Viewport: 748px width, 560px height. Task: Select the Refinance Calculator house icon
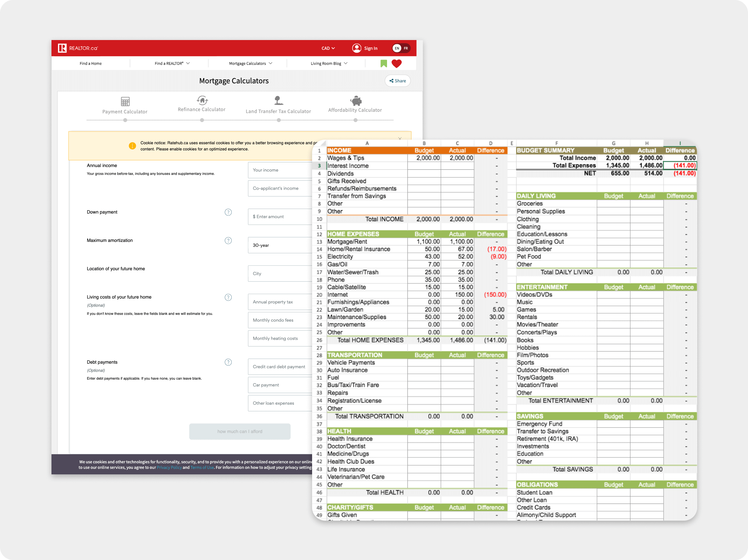(202, 100)
